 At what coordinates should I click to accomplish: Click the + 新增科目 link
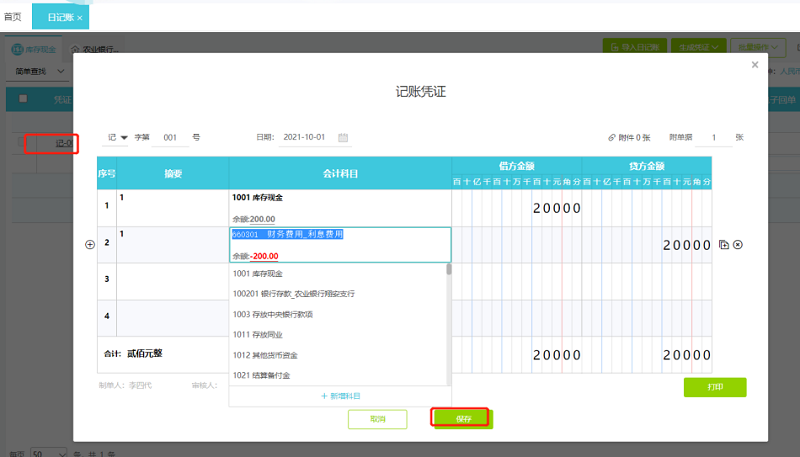[340, 396]
